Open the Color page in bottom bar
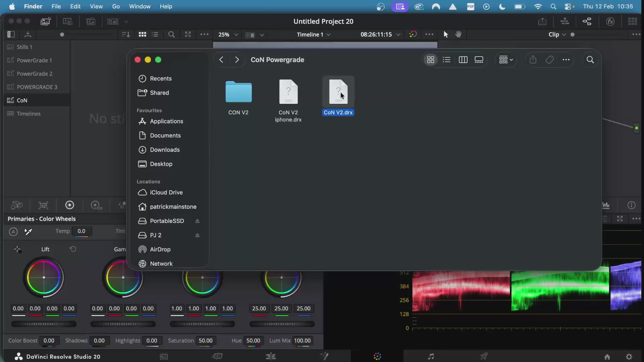The image size is (644, 362). pyautogui.click(x=377, y=356)
